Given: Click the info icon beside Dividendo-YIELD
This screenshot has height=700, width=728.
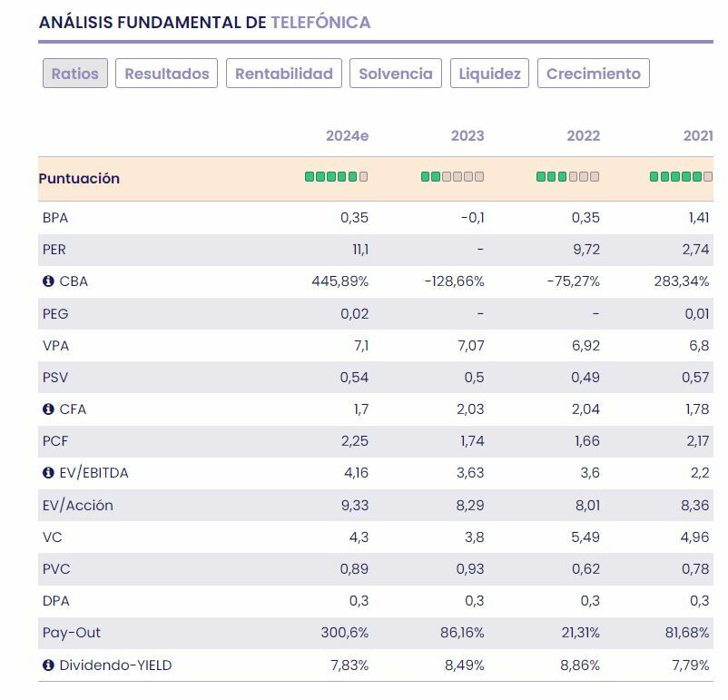Looking at the screenshot, I should [x=49, y=665].
